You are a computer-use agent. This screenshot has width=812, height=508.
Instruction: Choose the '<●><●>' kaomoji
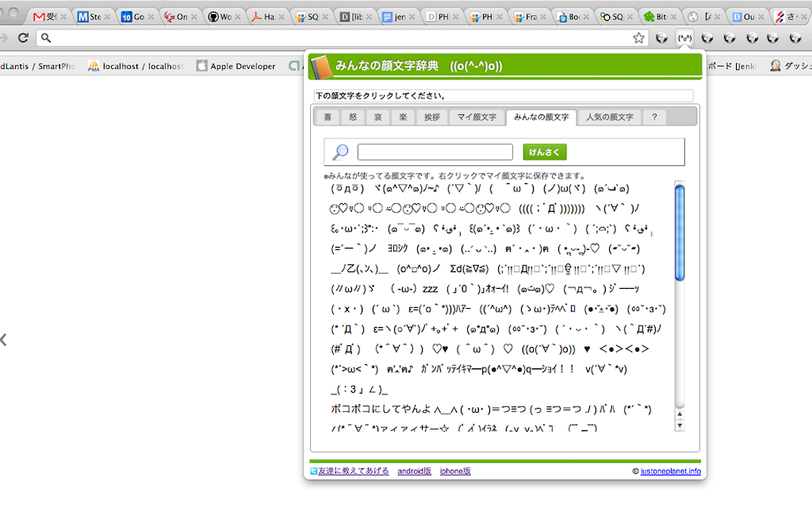coord(624,349)
